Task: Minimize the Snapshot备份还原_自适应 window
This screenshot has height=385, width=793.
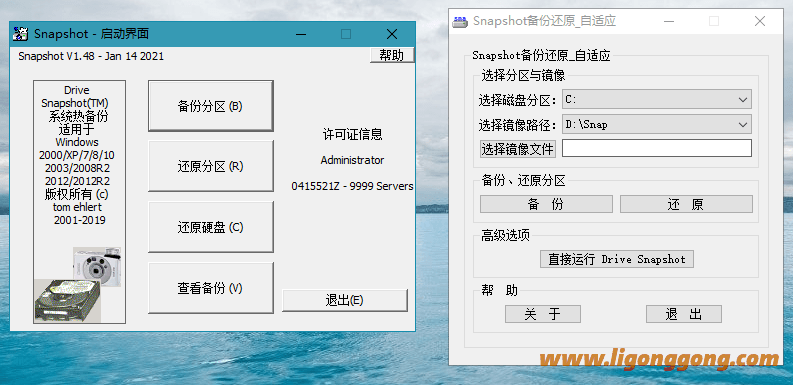Action: [x=669, y=21]
